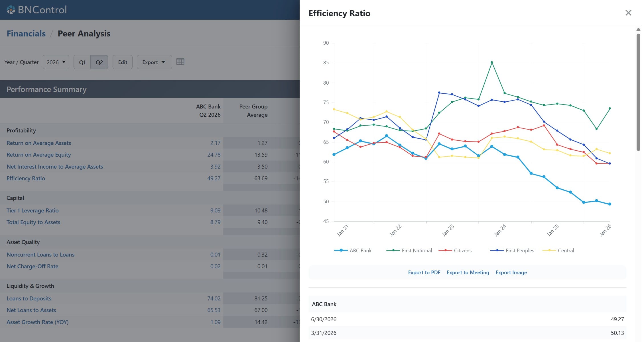644x342 pixels.
Task: Select the Q1 quarter toggle
Action: 82,62
